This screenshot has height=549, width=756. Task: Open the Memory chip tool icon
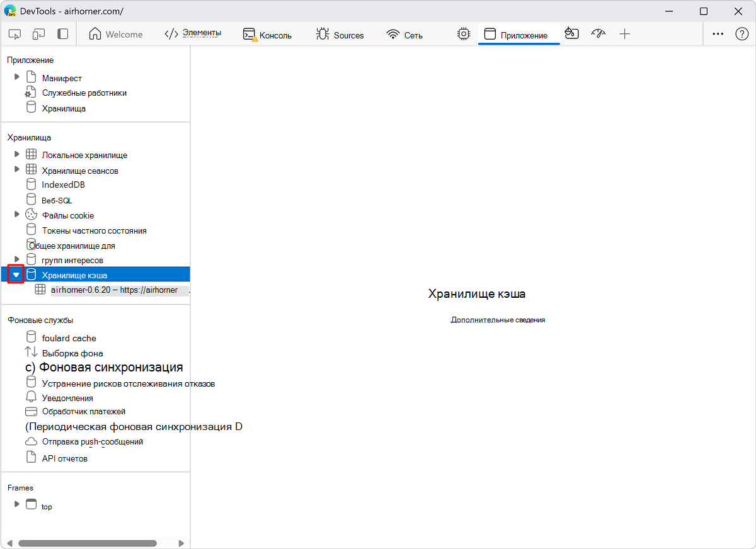tap(464, 34)
